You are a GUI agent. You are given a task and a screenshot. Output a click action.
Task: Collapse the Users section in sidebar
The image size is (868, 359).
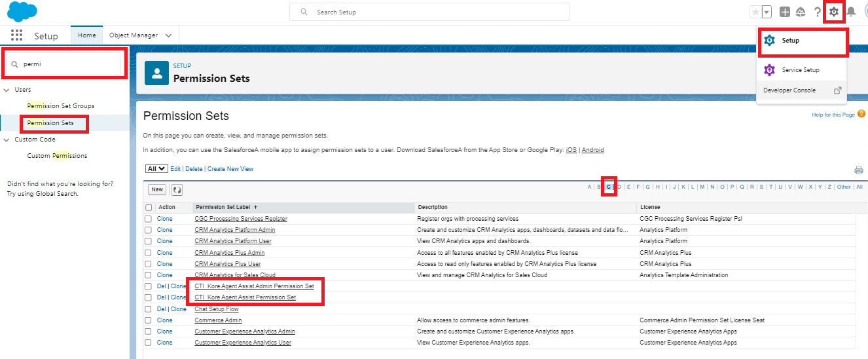pos(7,90)
